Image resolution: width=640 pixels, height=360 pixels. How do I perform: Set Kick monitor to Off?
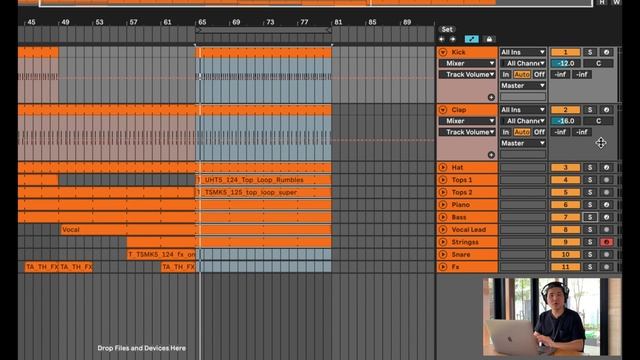539,74
